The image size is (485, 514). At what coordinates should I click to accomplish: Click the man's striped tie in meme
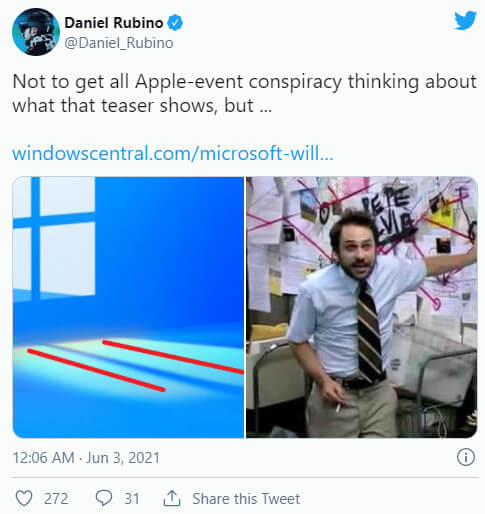(370, 332)
